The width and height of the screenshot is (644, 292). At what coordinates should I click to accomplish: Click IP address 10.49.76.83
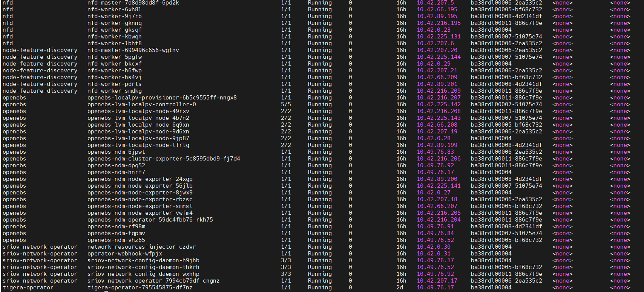pos(435,152)
